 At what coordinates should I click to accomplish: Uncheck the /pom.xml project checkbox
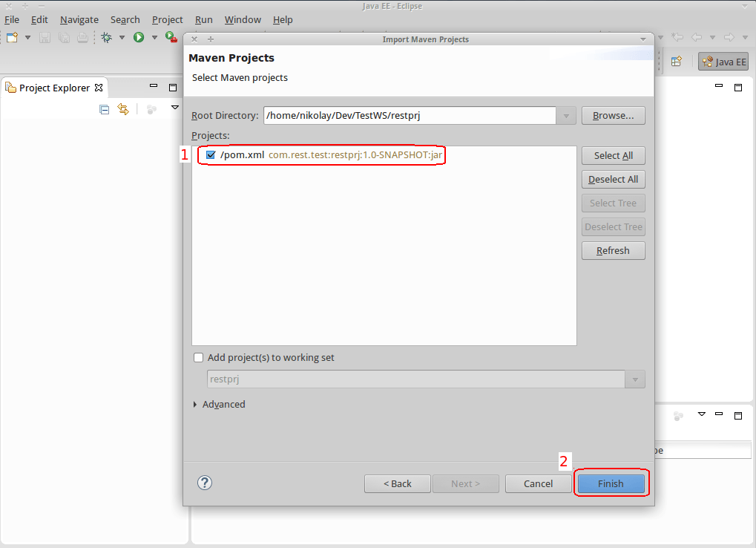pos(210,154)
